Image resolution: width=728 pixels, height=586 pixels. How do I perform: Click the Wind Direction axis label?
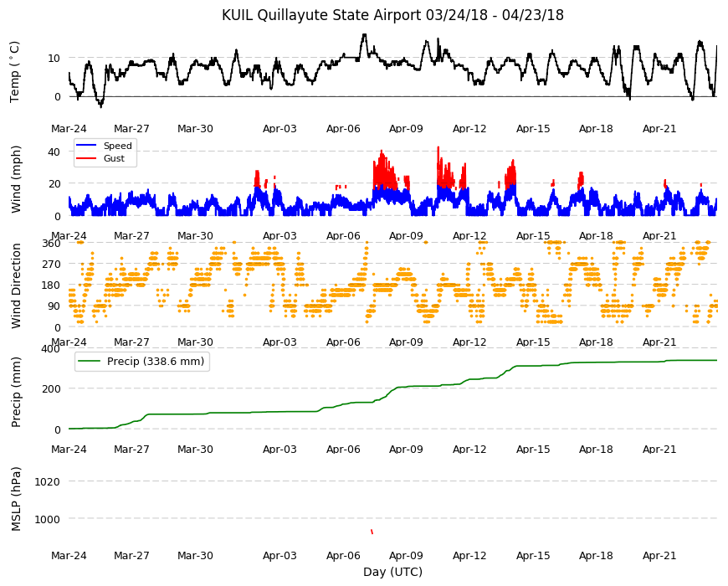pos(16,285)
